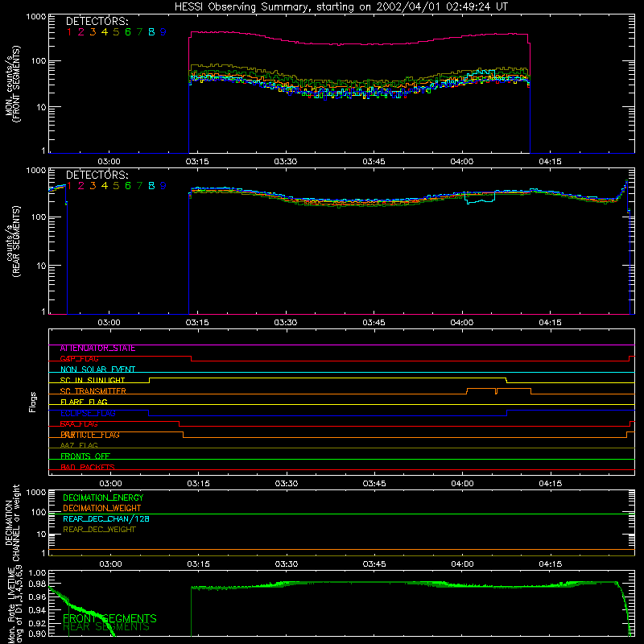This screenshot has width=644, height=644.
Task: Click the MON. counts/s (FRONT SEGMENTS) axis label
Action: click(x=12, y=84)
